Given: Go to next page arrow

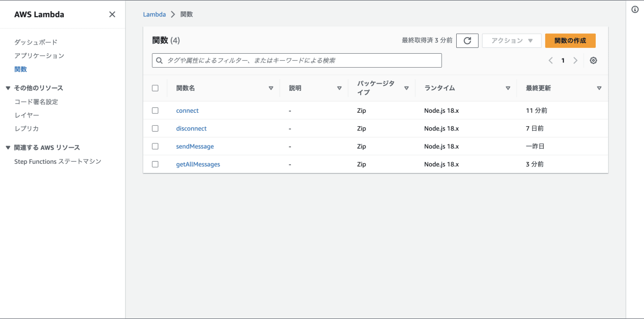Looking at the screenshot, I should (x=575, y=61).
